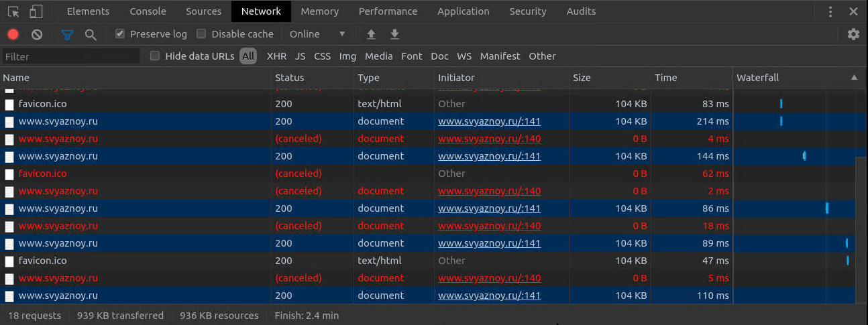Sort by the Time column header

692,78
